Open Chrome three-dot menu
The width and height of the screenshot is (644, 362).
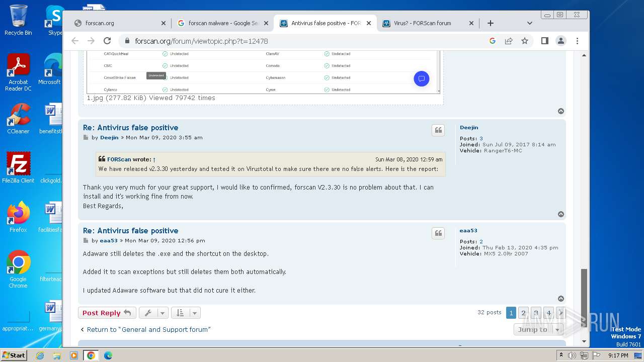(x=577, y=41)
